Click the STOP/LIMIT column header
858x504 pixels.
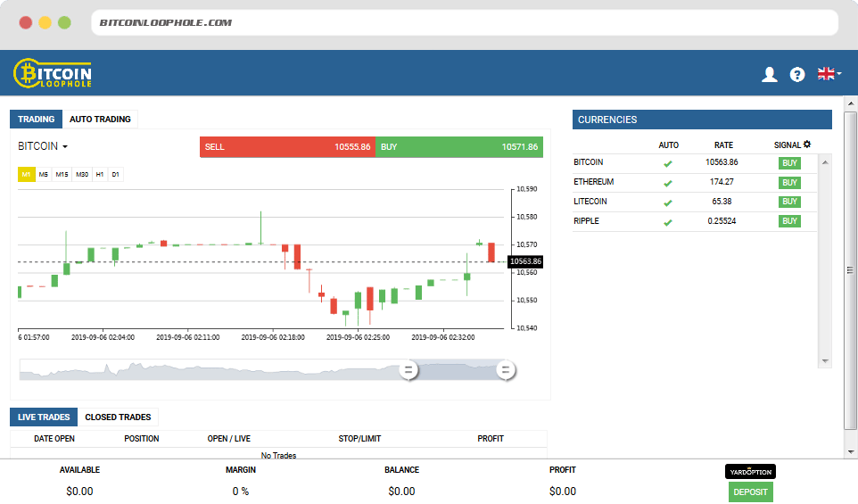(359, 439)
